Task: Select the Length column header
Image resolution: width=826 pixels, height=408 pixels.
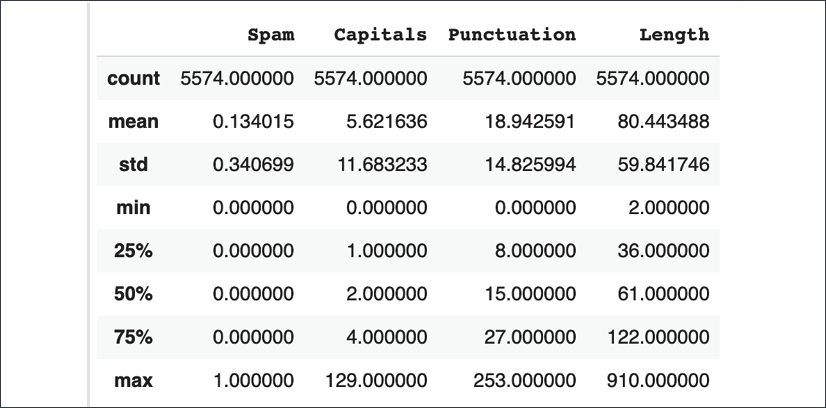Action: tap(674, 35)
